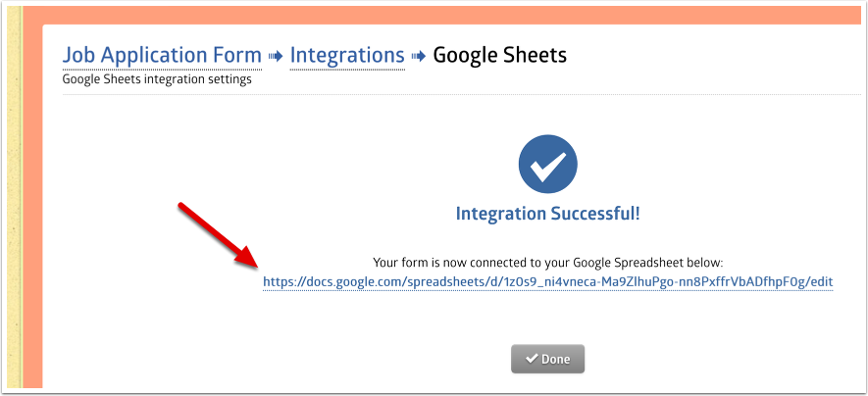Screen dimensions: 868x396
Task: Click the blank white area right of Done button
Action: [x=726, y=359]
